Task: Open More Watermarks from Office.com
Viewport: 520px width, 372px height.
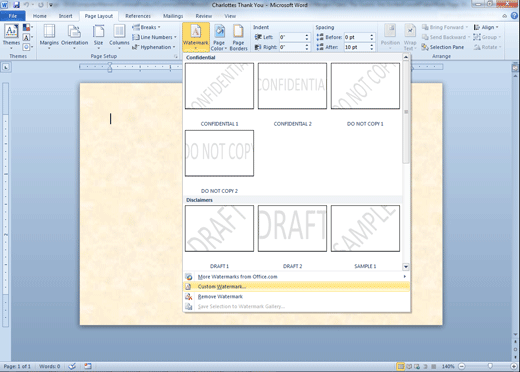Action: 296,277
